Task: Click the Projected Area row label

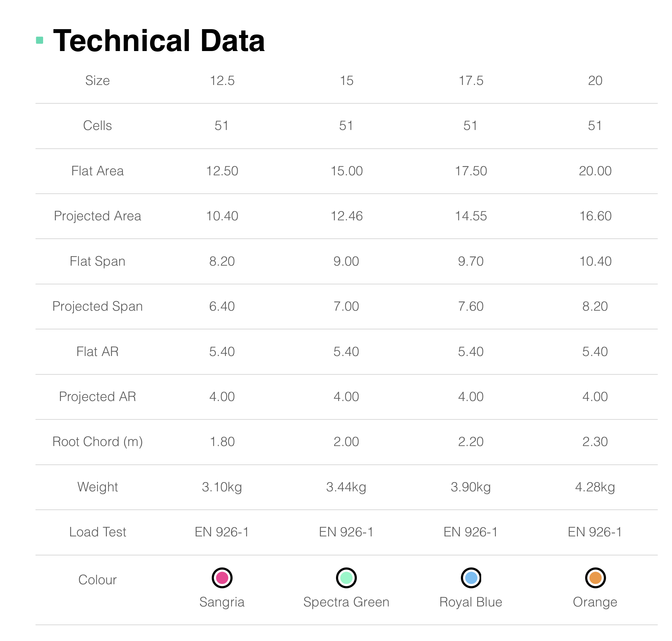Action: coord(97,216)
